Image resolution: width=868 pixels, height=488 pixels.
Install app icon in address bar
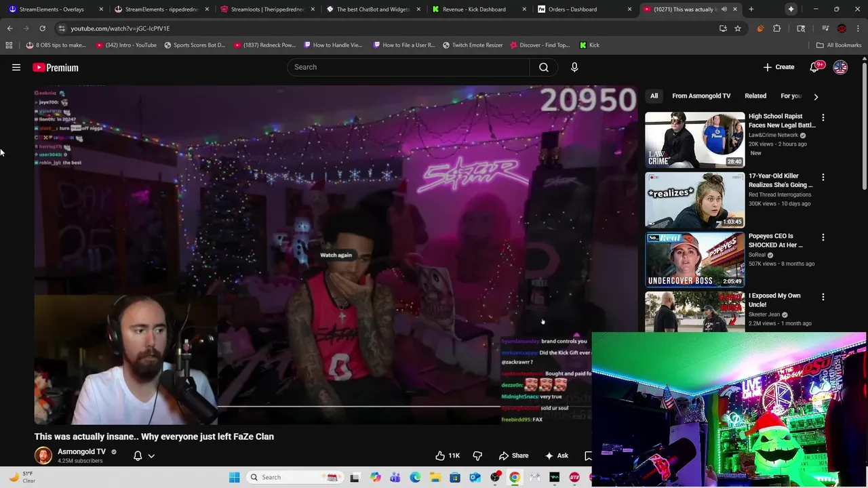(x=723, y=28)
